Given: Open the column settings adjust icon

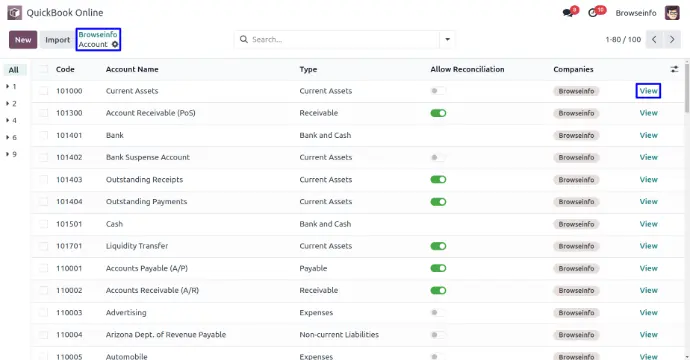Looking at the screenshot, I should pyautogui.click(x=674, y=69).
